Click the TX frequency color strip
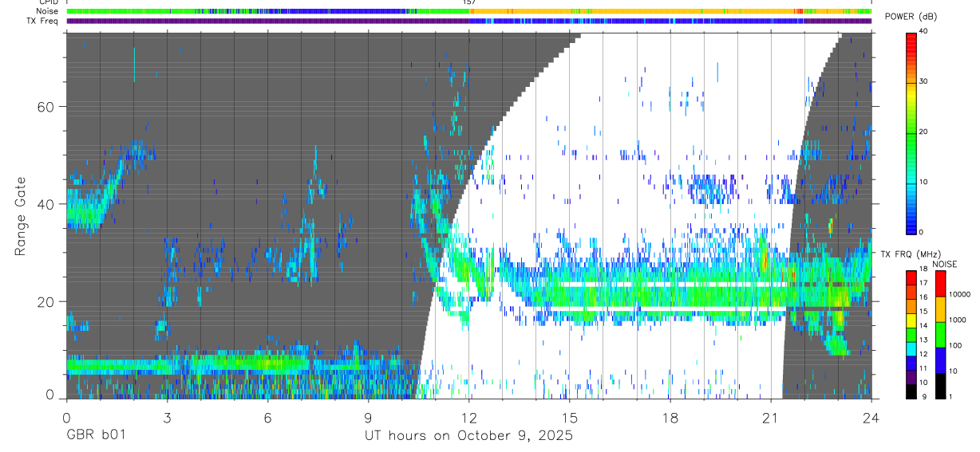This screenshot has height=452, width=980. 469,21
